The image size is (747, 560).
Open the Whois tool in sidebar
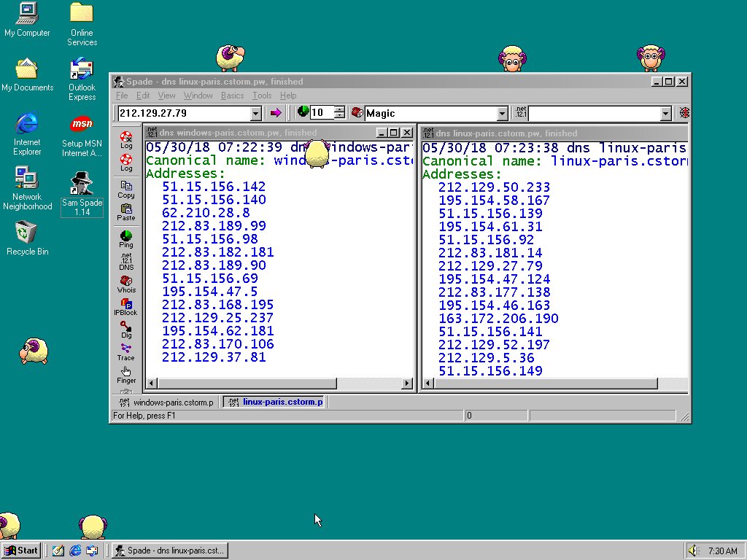[x=126, y=284]
